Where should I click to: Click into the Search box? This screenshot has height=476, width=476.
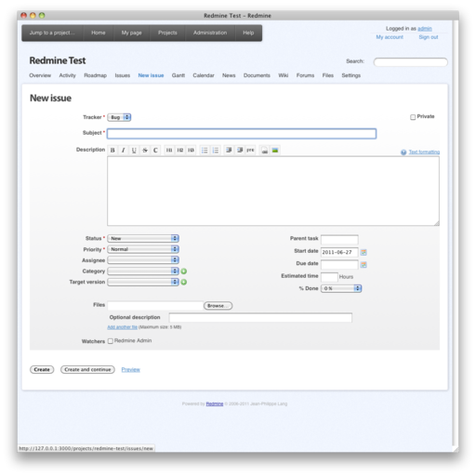[x=410, y=62]
